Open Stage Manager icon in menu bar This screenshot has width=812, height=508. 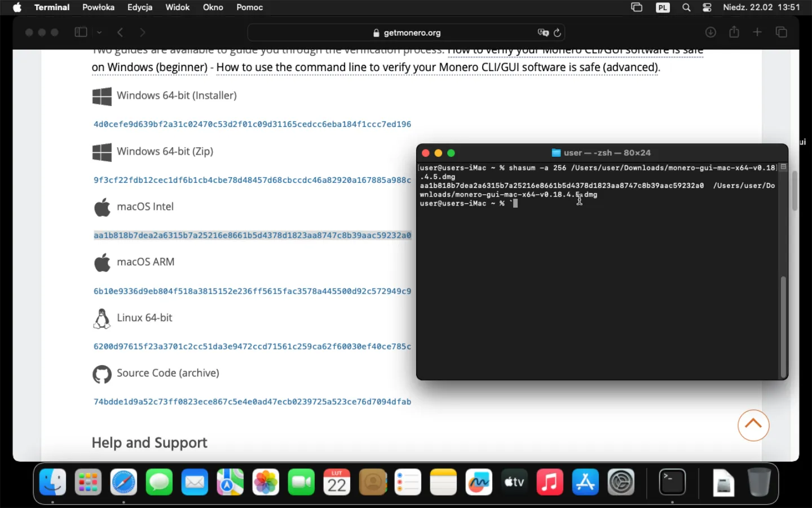point(637,7)
